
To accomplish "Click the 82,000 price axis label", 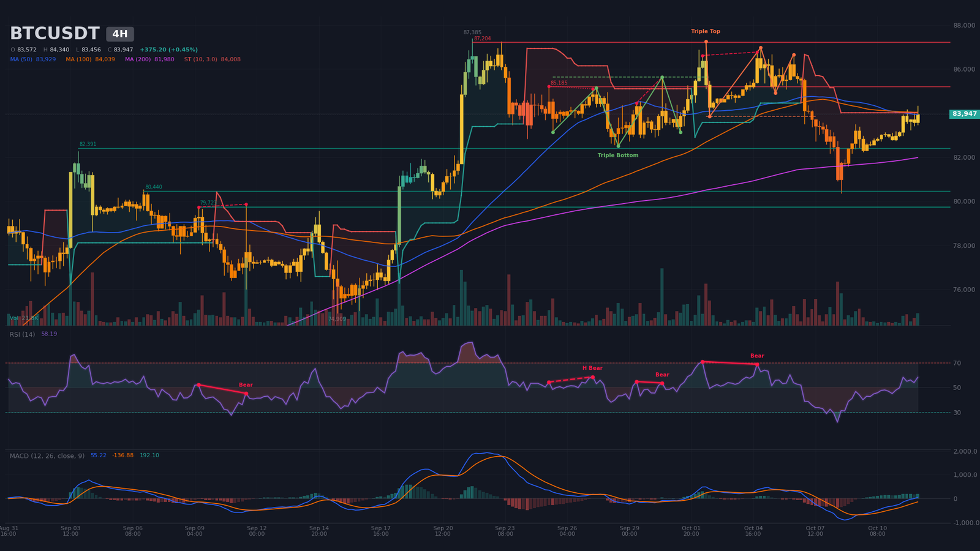I will click(964, 157).
